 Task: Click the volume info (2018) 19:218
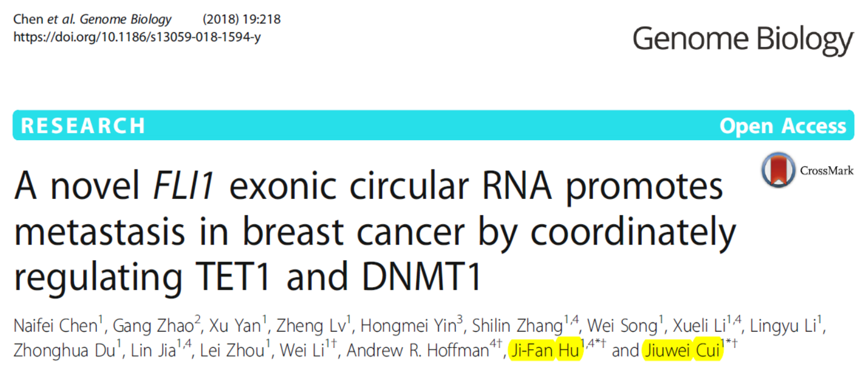[x=241, y=19]
